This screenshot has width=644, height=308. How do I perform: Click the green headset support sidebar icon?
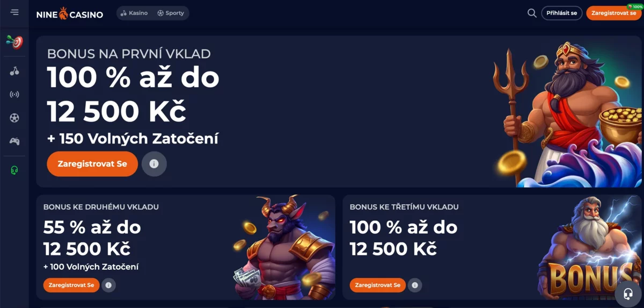tap(14, 170)
